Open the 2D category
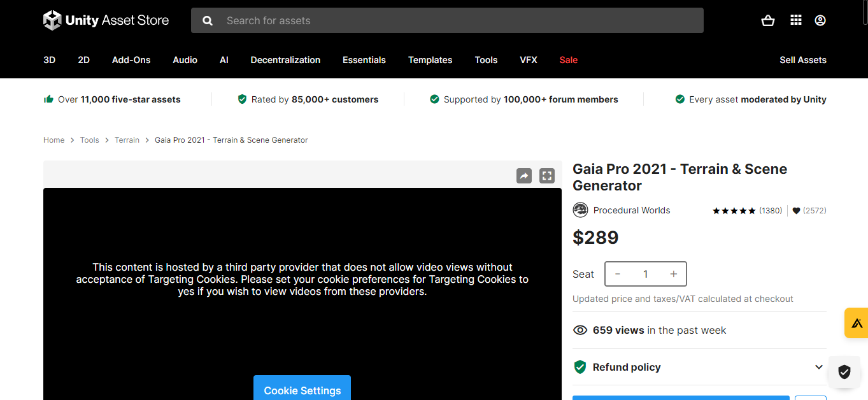This screenshot has height=400, width=868. 84,60
